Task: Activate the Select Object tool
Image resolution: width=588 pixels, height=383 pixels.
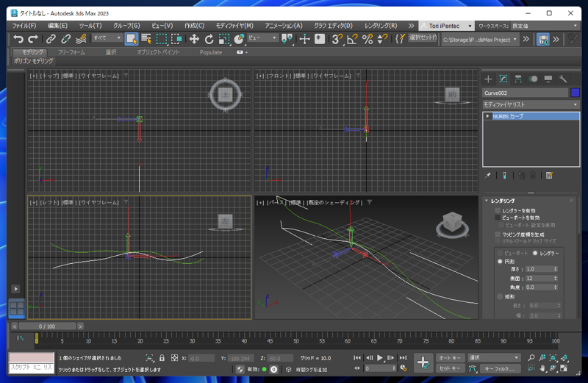Action: (x=132, y=39)
